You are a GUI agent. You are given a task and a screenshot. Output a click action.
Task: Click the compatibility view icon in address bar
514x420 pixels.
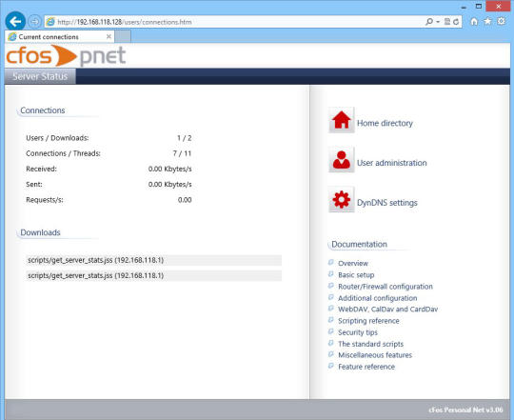click(x=447, y=22)
